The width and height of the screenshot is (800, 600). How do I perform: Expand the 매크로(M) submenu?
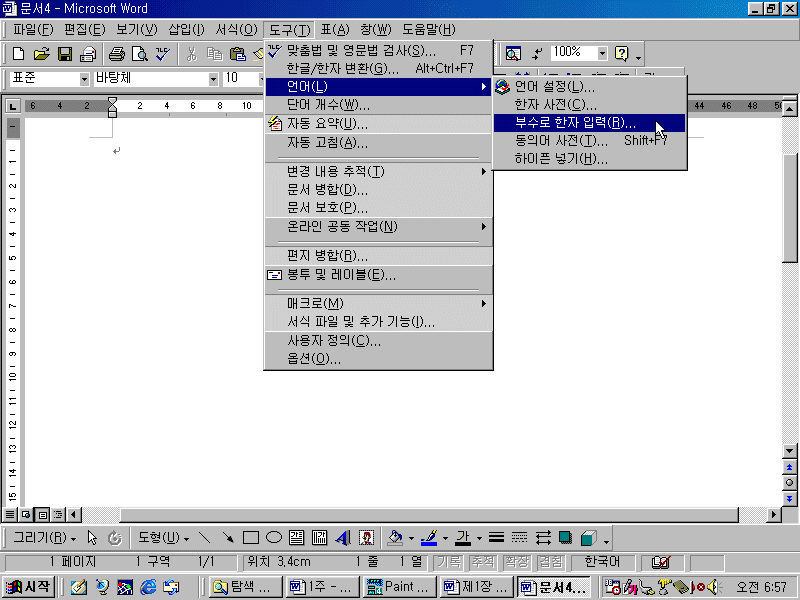coord(379,304)
